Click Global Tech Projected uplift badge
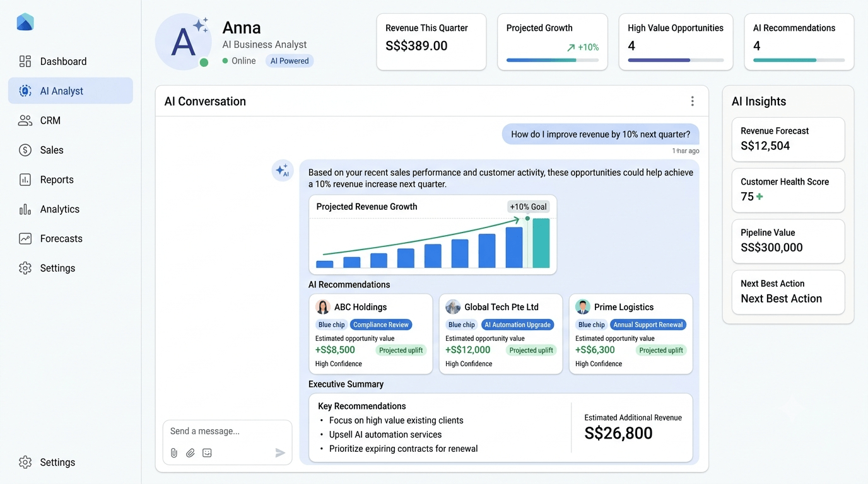 coord(531,350)
